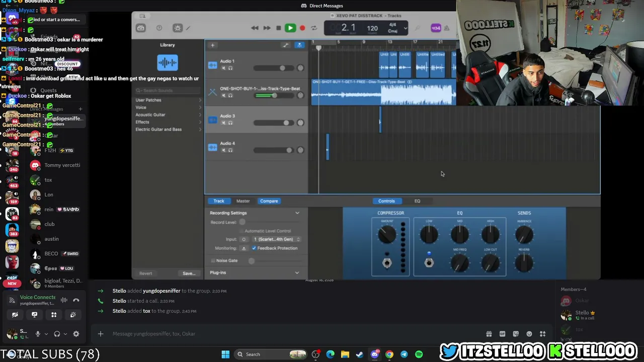The height and width of the screenshot is (362, 644).
Task: Open the GarageBand Editors pencil button
Action: (x=188, y=28)
